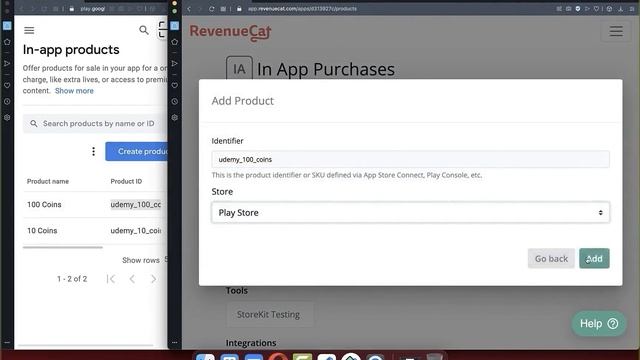This screenshot has width=640, height=360.
Task: Go to first page in products pagination
Action: [111, 279]
